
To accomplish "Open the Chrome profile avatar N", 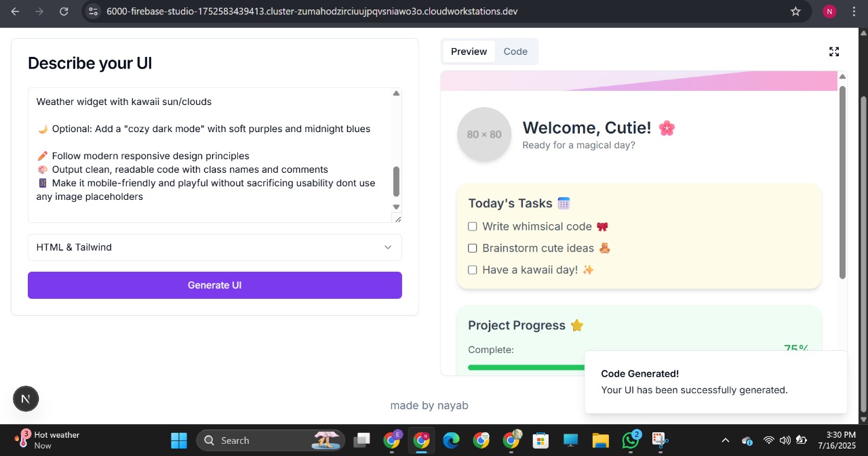I will [829, 12].
